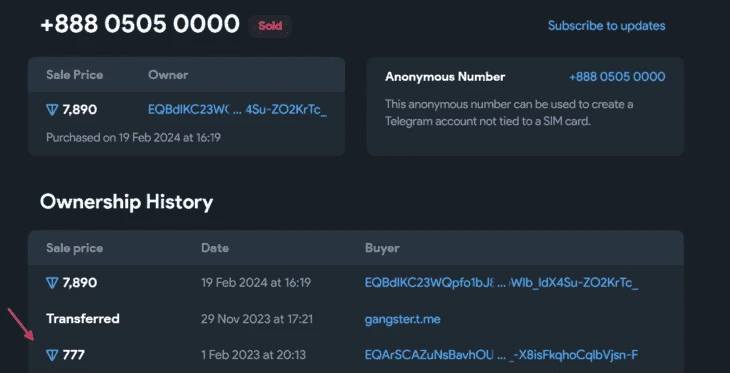Open the gangster.t.me buyer link

403,319
